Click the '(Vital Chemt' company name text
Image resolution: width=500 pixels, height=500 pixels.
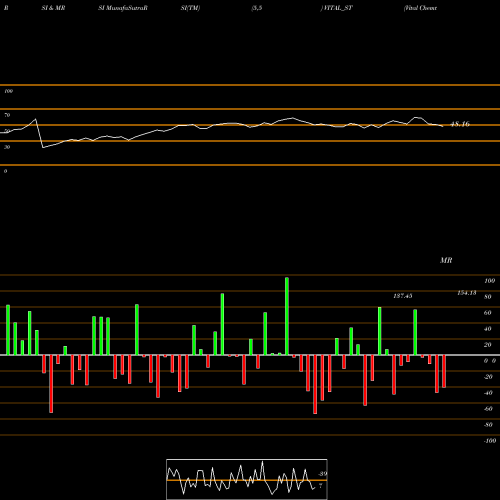coord(420,8)
